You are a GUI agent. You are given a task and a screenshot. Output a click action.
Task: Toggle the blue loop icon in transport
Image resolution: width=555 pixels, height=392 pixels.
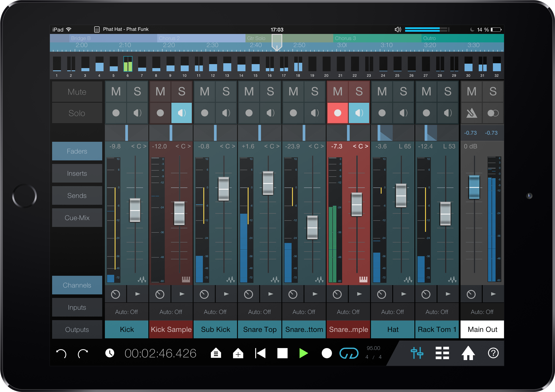click(x=349, y=353)
